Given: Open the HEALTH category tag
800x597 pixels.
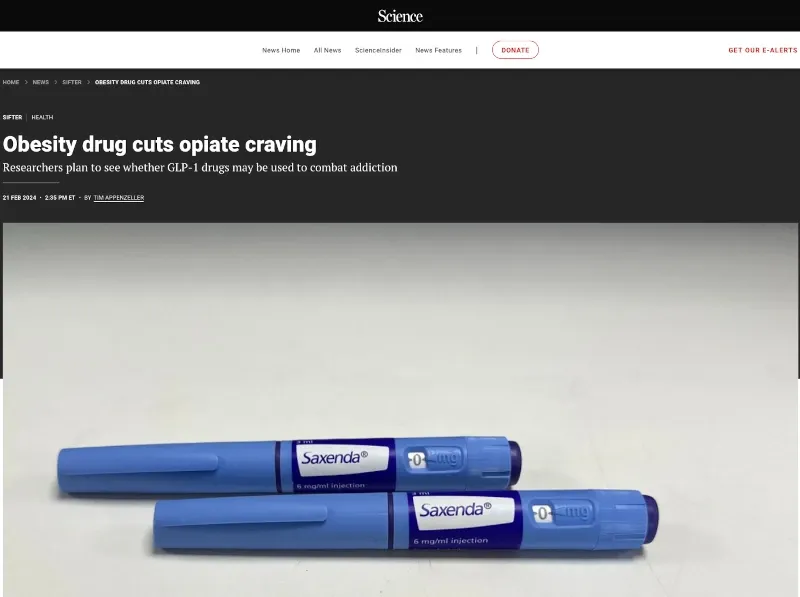Looking at the screenshot, I should point(42,117).
